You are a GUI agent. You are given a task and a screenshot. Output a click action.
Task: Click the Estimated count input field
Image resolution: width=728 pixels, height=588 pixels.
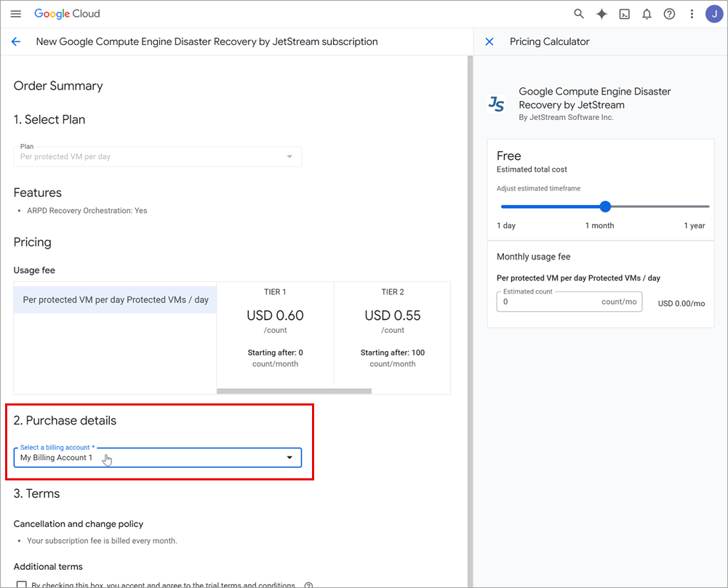point(549,302)
